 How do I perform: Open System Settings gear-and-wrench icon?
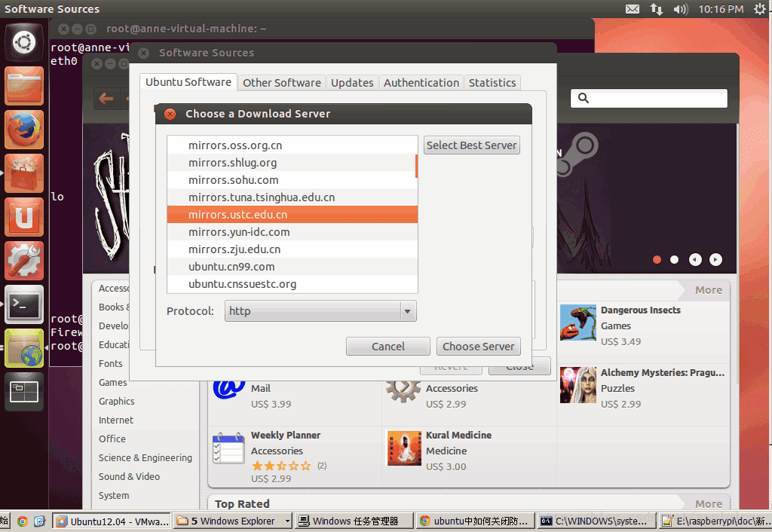pyautogui.click(x=23, y=261)
